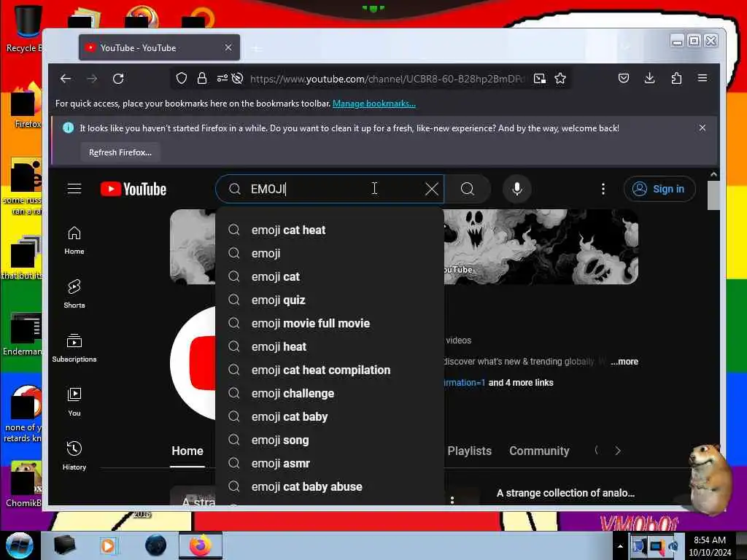Open the site permissions icon in address bar
Viewport: 747px width, 560px height.
click(222, 78)
